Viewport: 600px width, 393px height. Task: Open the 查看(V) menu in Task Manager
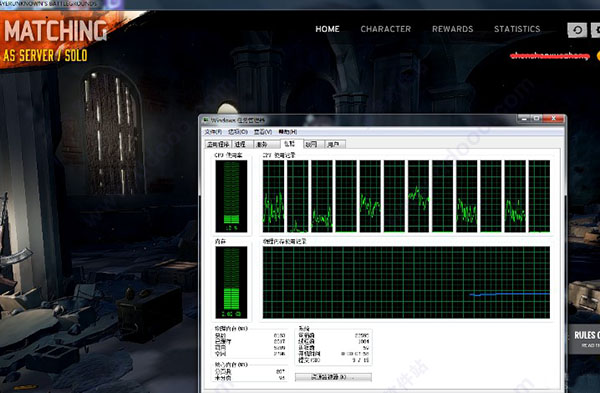click(x=262, y=132)
